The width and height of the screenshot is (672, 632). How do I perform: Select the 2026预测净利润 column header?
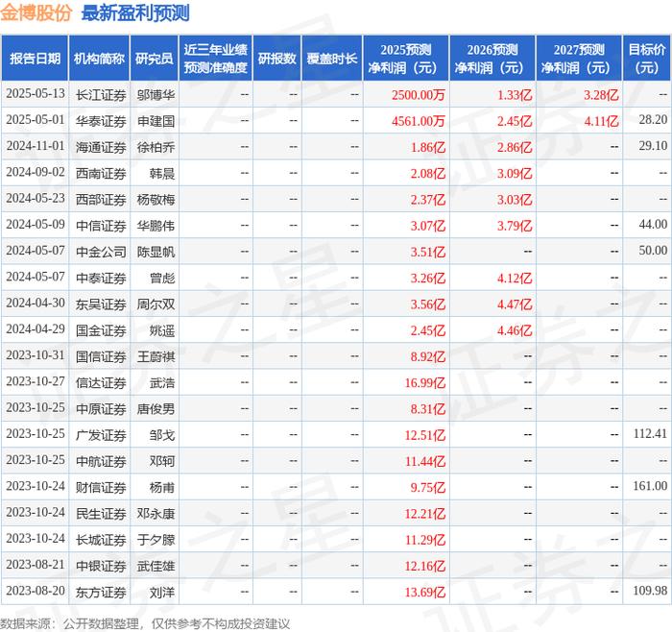point(492,59)
